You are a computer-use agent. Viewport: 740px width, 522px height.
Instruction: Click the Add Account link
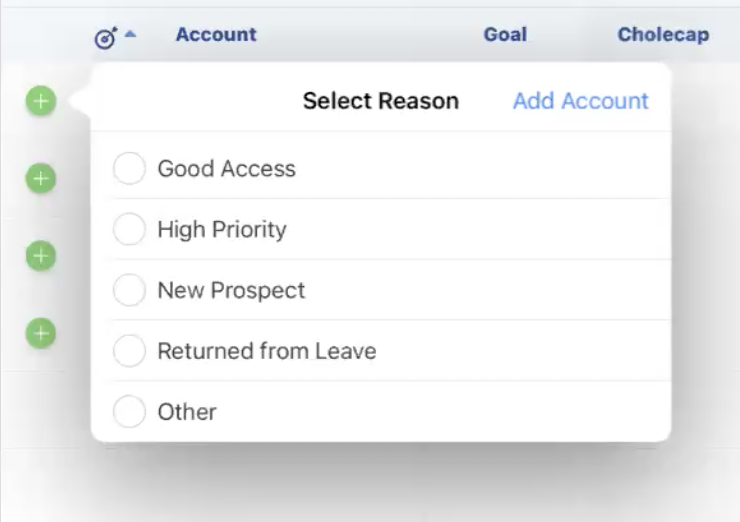(x=580, y=101)
